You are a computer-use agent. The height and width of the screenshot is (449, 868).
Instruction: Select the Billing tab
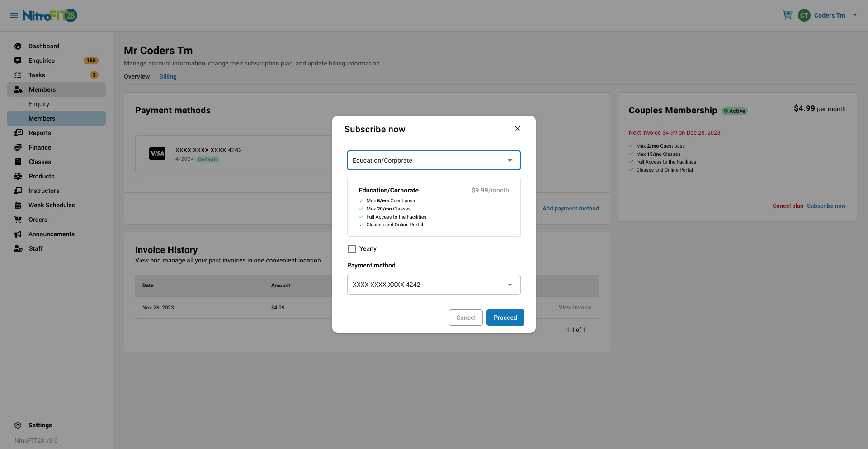(x=168, y=76)
